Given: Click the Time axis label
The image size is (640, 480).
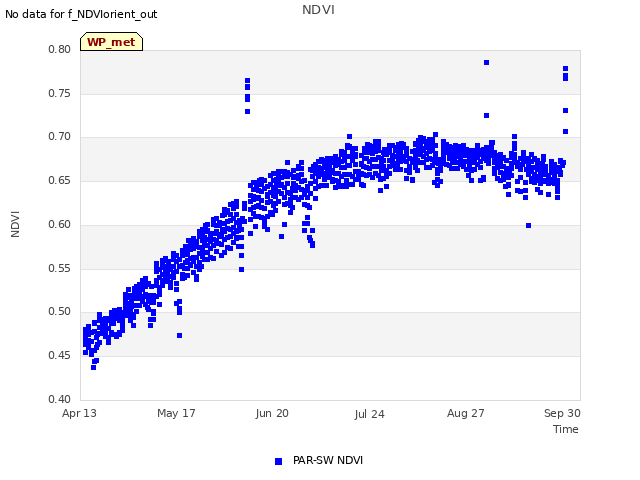Looking at the screenshot, I should (566, 429).
